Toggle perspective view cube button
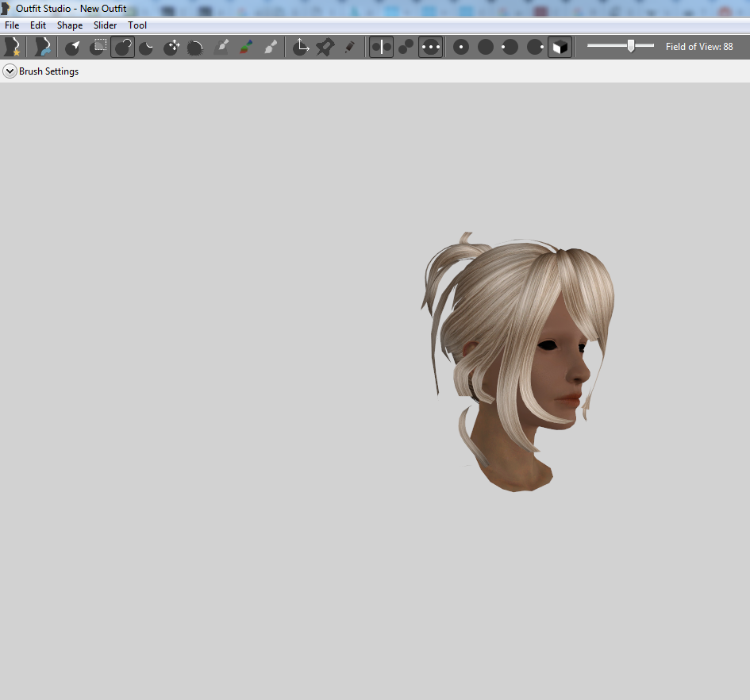 tap(560, 47)
